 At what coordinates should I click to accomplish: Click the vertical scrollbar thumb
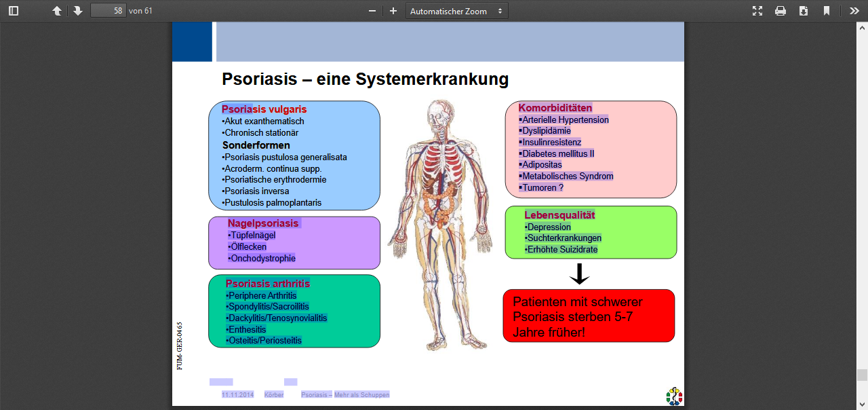point(862,375)
